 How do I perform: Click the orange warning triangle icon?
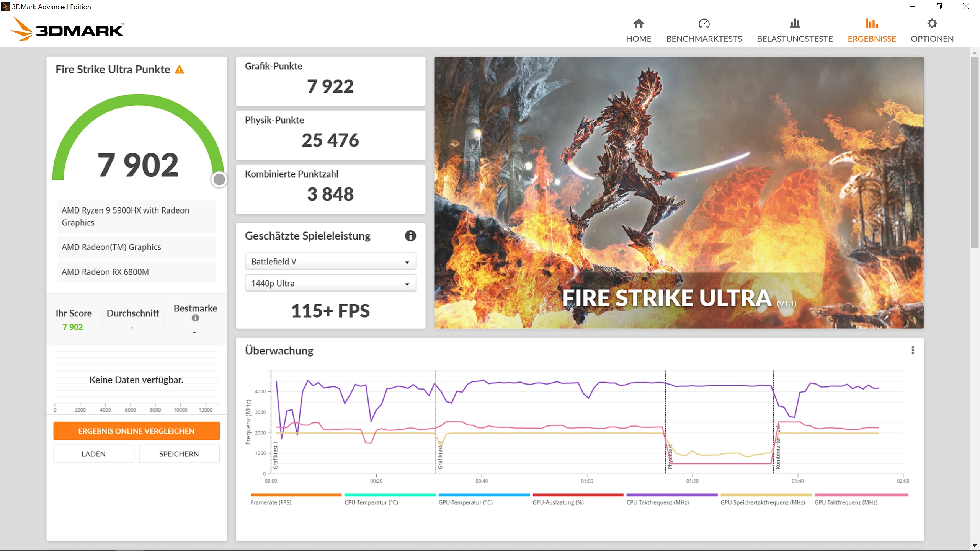[179, 70]
